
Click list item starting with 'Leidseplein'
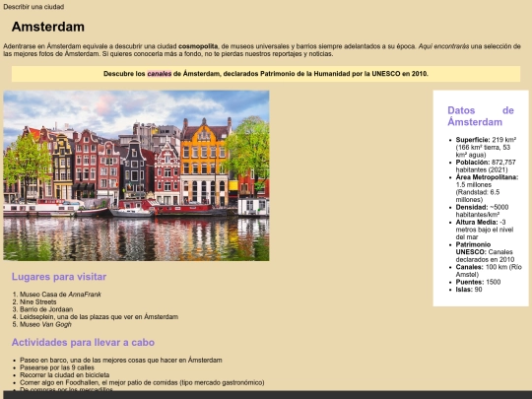pos(99,316)
